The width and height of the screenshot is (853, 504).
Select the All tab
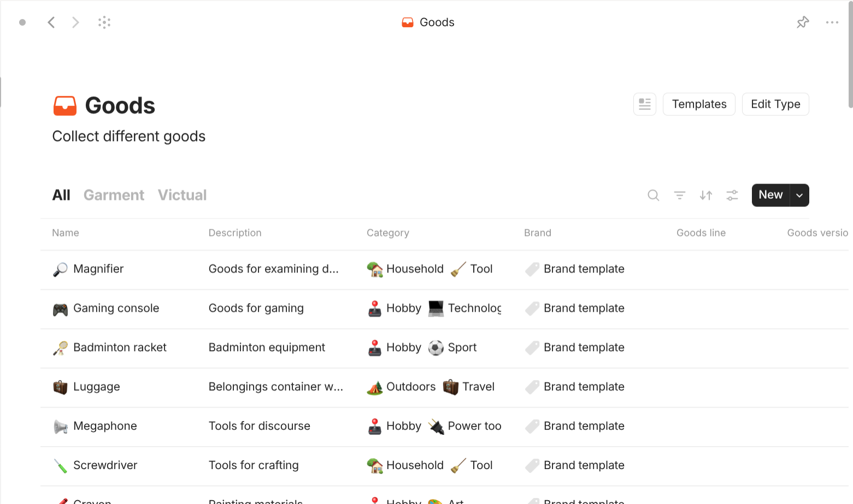(x=61, y=195)
